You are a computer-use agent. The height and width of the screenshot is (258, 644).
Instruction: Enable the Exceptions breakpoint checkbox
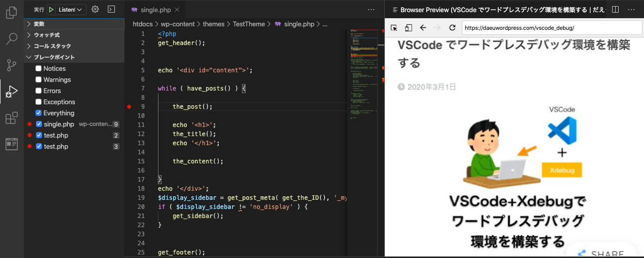tap(38, 102)
